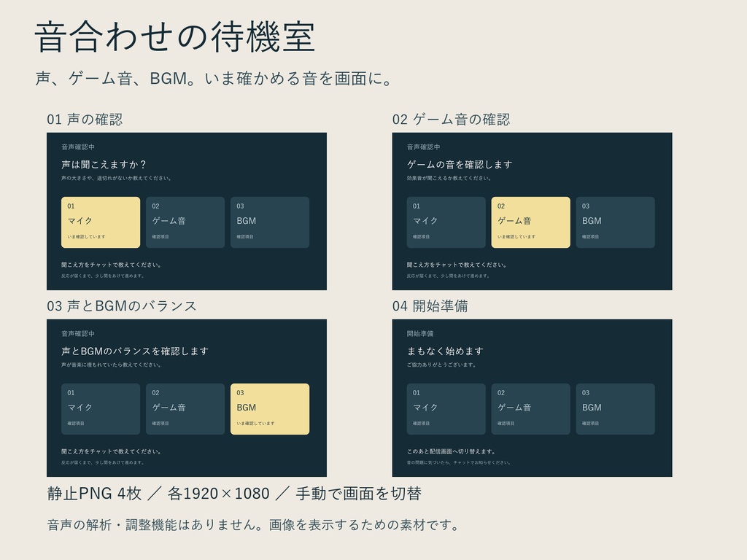Click the BGM card in preview 01
747x560 pixels.
click(x=270, y=222)
